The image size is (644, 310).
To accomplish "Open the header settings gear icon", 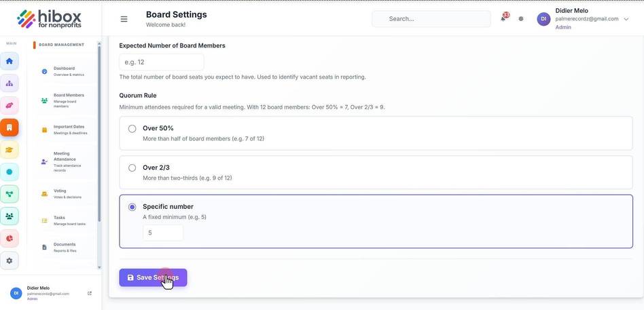I will 521,19.
